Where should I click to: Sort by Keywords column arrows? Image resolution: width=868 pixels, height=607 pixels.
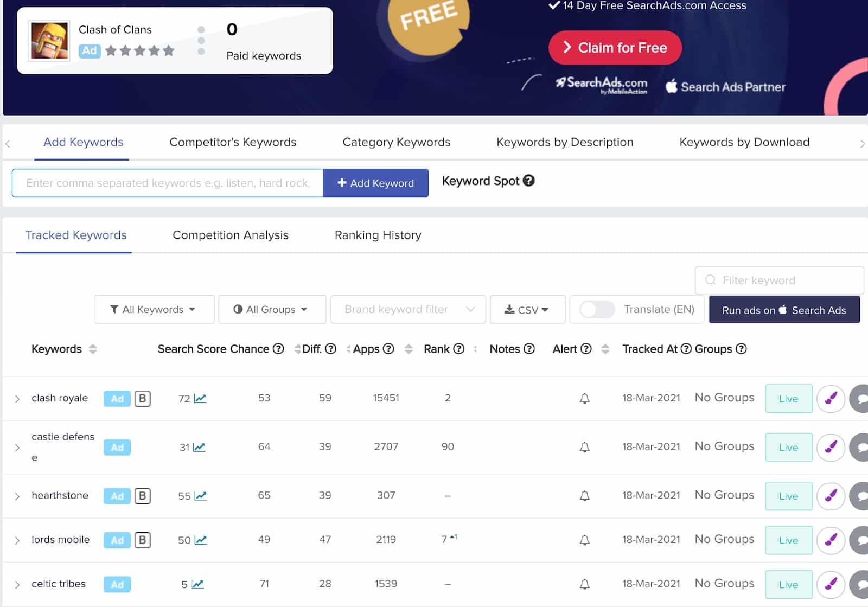(93, 349)
